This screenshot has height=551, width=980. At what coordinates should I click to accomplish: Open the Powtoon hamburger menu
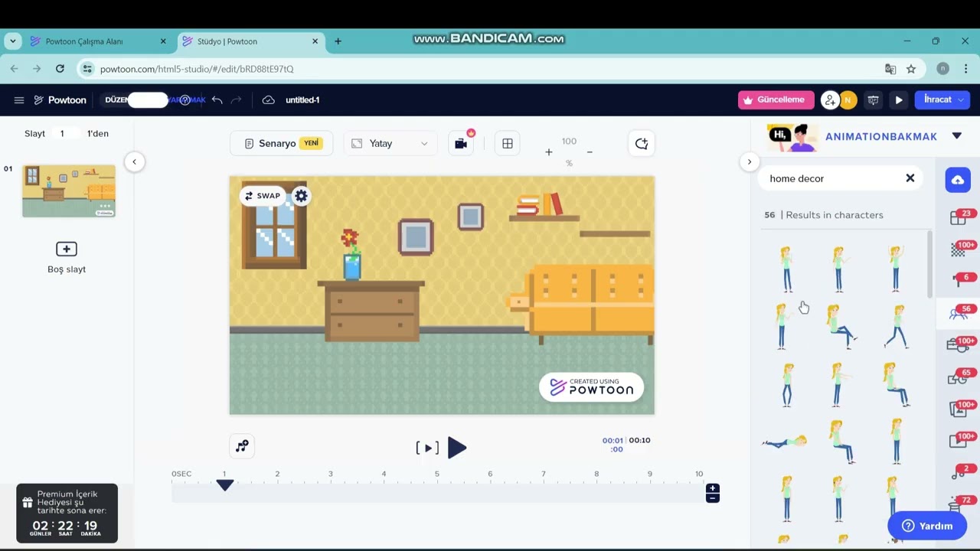click(x=19, y=100)
